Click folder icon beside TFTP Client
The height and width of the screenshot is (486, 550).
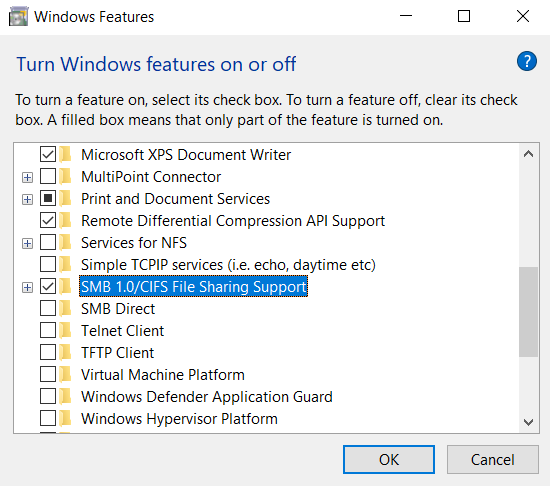click(65, 353)
